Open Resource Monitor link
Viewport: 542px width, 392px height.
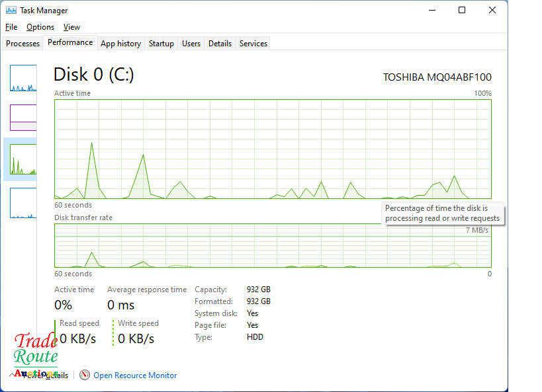tap(135, 375)
